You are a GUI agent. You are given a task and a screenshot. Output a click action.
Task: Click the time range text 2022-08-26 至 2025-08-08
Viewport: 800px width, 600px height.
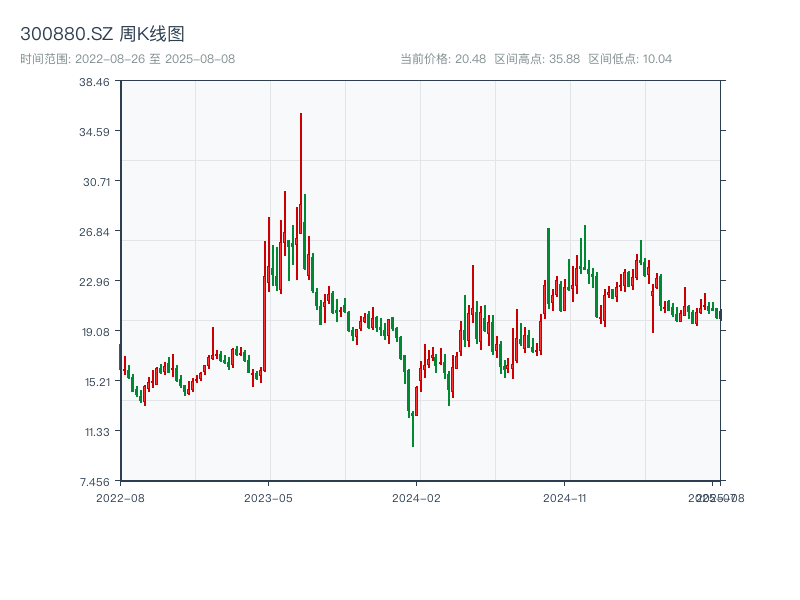(x=128, y=59)
